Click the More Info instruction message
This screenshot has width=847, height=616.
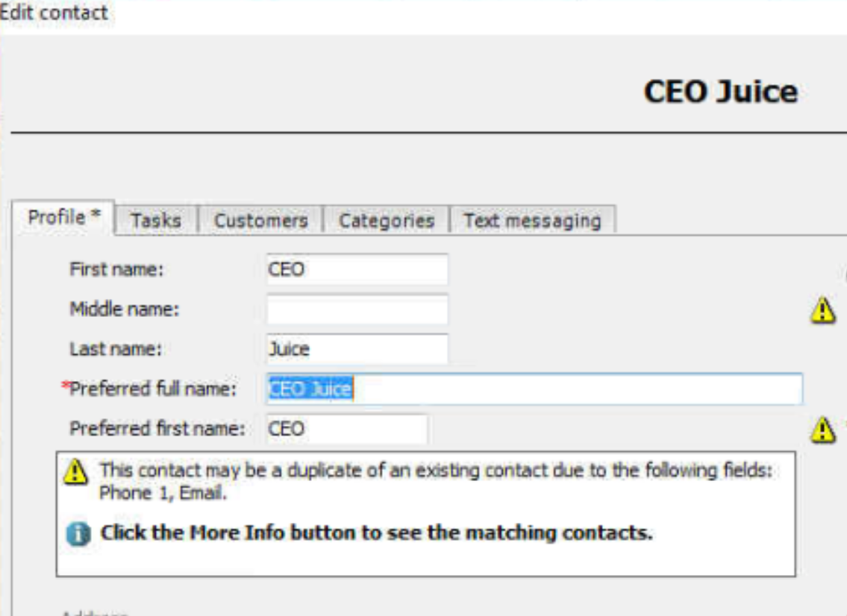point(377,533)
